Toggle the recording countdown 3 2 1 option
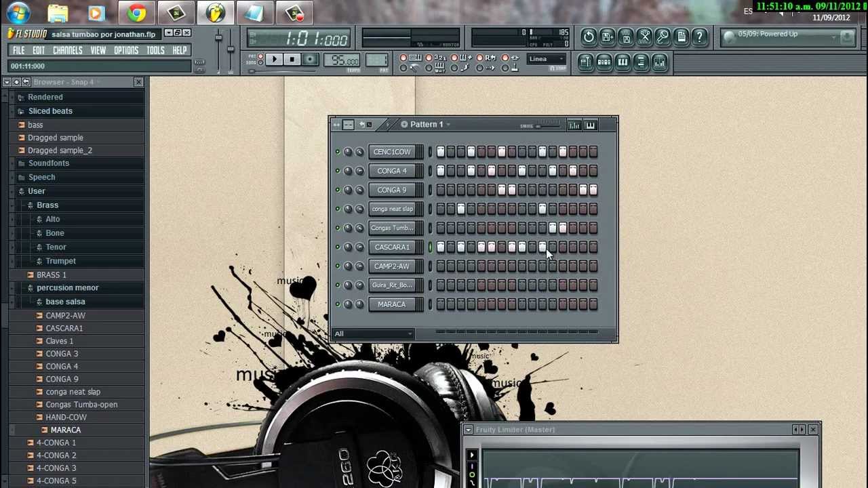Viewport: 868px width, 488px height. coord(429,58)
